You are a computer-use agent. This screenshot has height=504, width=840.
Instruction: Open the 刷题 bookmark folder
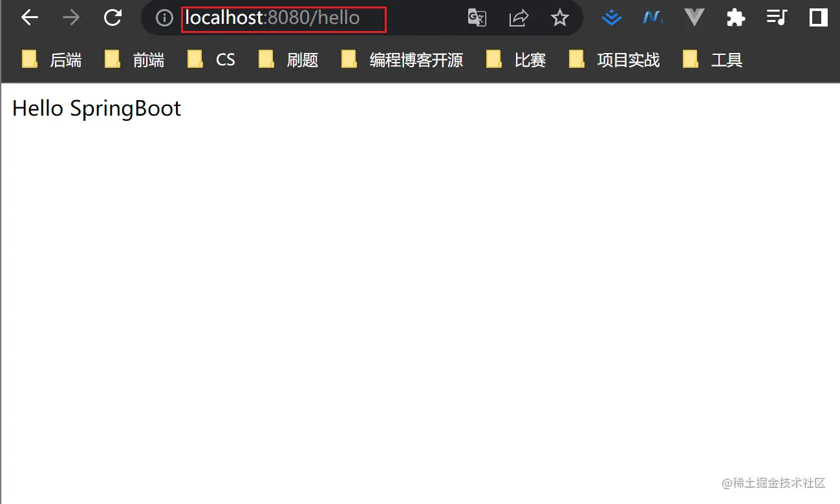coord(288,60)
